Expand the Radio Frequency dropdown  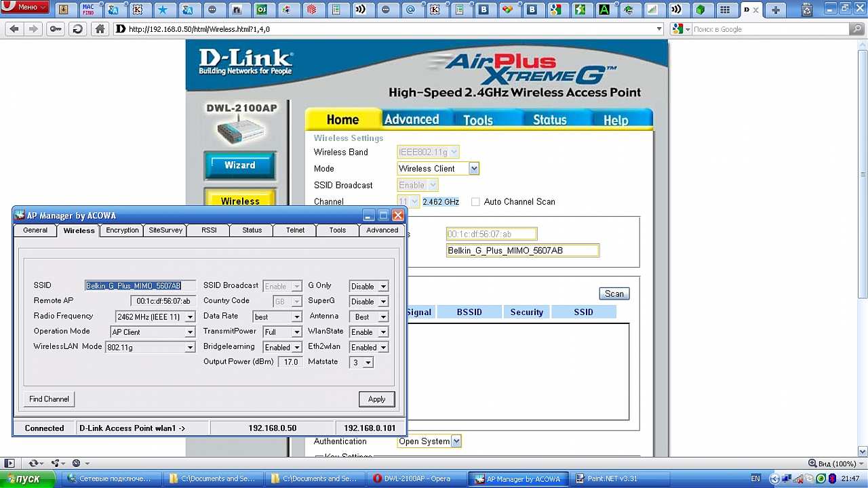[190, 317]
